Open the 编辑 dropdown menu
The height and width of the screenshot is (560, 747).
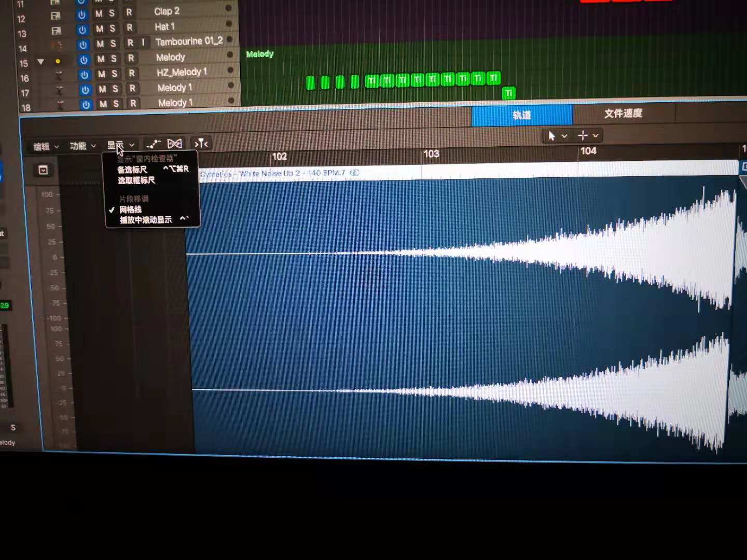[x=46, y=147]
